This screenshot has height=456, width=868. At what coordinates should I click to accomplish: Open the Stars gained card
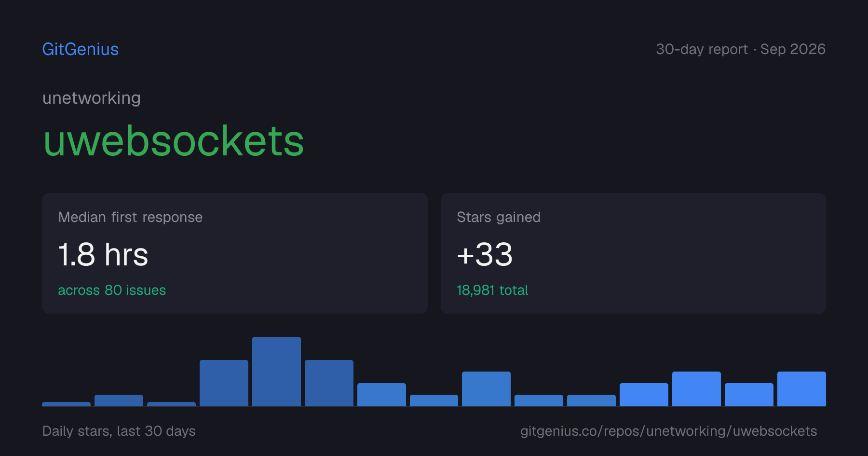pyautogui.click(x=633, y=253)
